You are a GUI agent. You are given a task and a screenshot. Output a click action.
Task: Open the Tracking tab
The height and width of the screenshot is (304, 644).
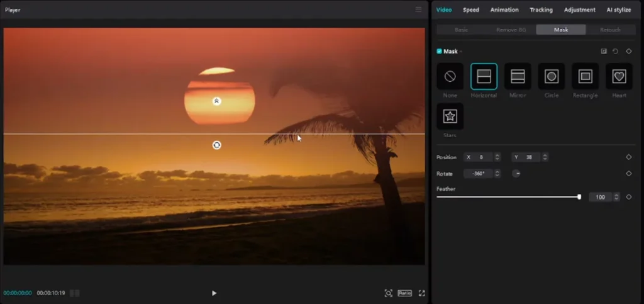point(541,10)
